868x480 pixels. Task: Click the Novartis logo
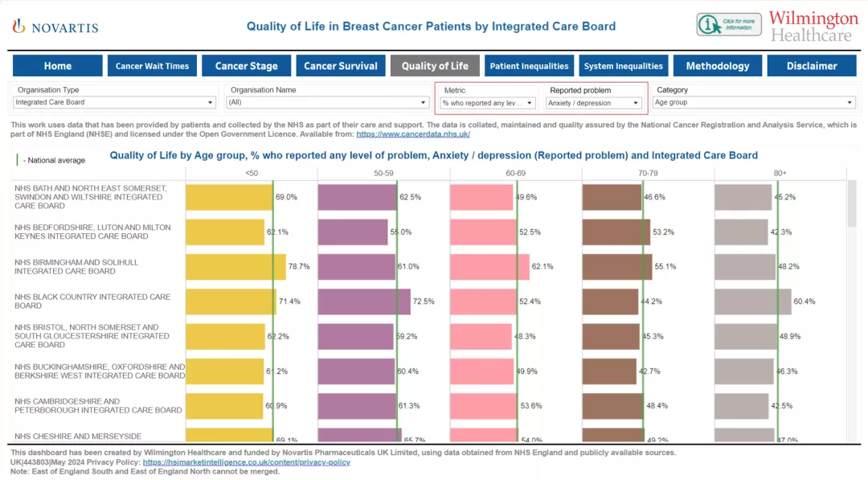[54, 27]
